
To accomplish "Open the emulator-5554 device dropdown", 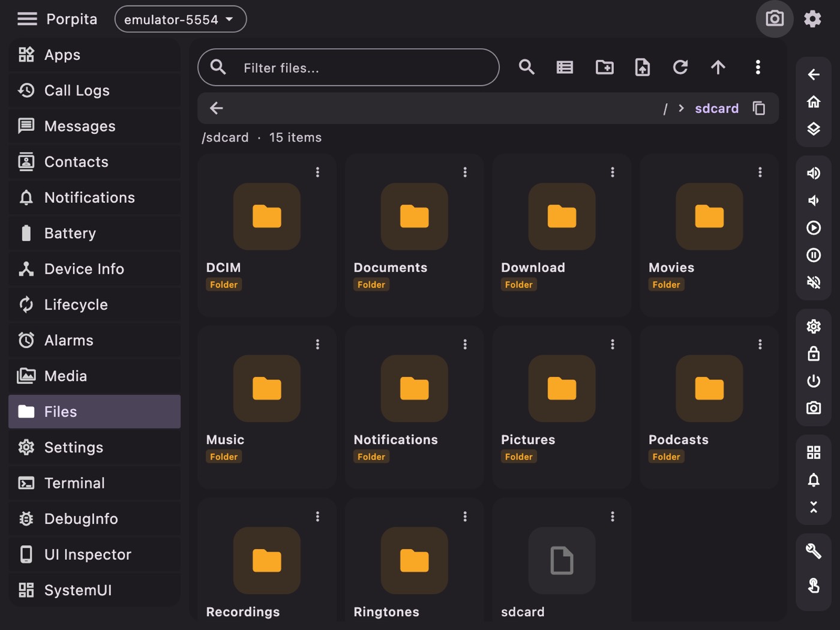I will coord(180,19).
